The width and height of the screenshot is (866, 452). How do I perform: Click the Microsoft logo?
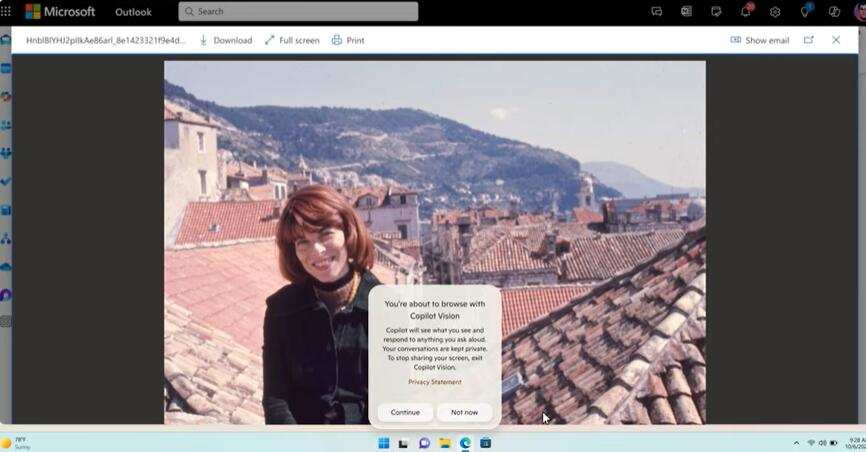(60, 12)
